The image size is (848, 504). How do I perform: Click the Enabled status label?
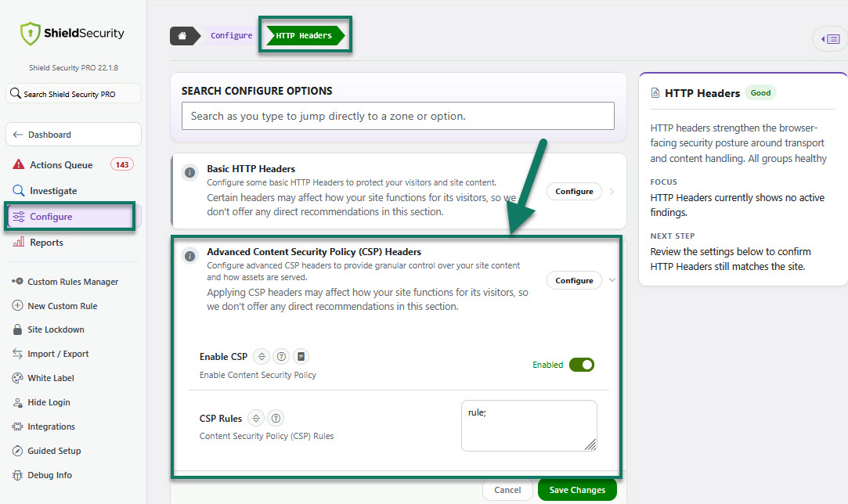[548, 365]
